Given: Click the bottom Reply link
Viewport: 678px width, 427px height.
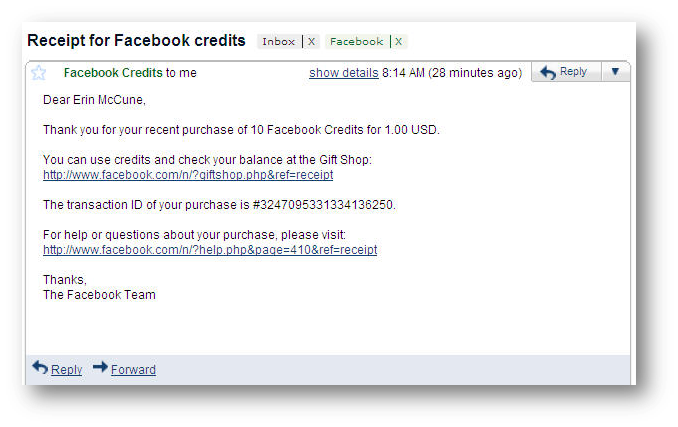Looking at the screenshot, I should click(66, 370).
